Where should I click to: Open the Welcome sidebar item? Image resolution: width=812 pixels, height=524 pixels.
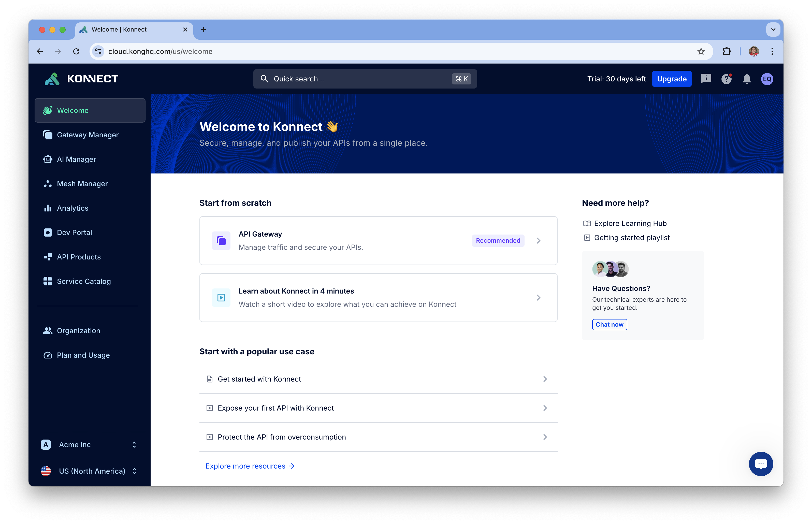(x=90, y=110)
